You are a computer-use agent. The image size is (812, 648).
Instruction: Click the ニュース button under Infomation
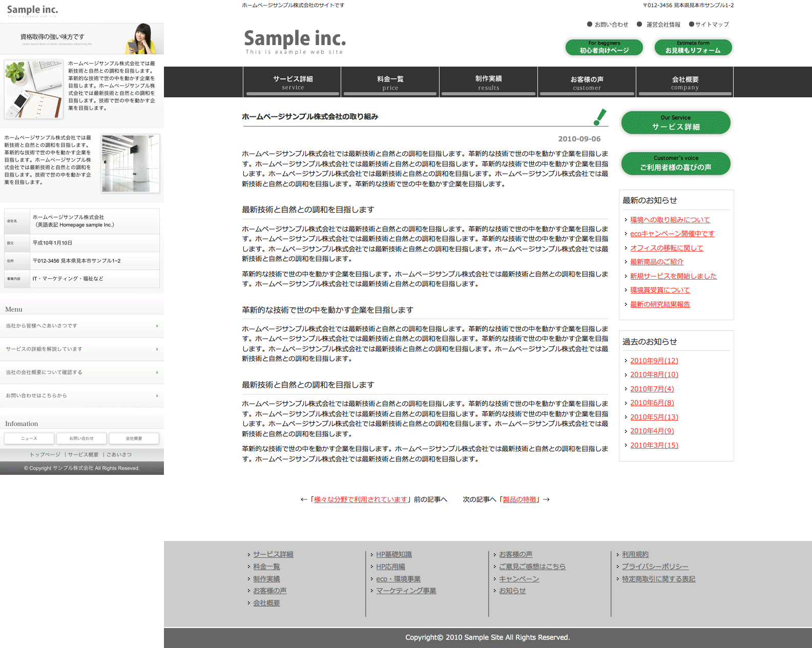pos(29,438)
